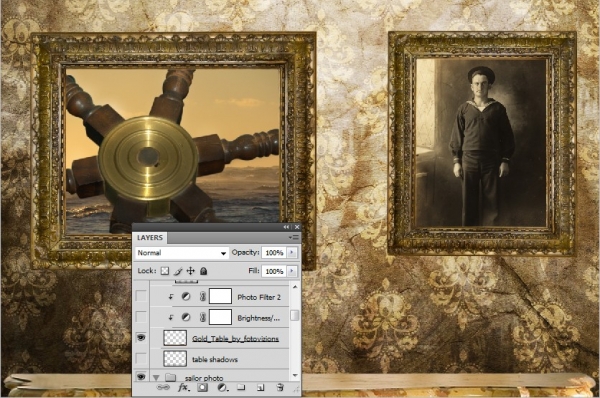Screen dimensions: 600x398
Task: Show the Brightness adjustment layer
Action: (141, 316)
